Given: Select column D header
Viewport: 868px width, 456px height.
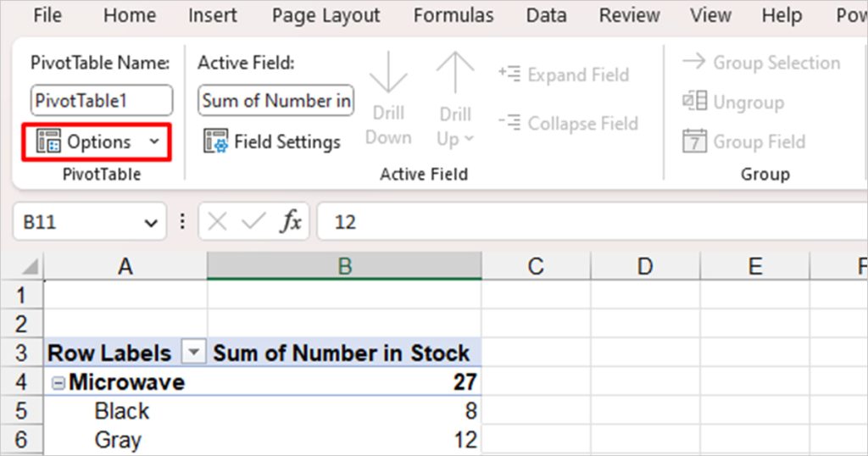Looking at the screenshot, I should (x=645, y=266).
